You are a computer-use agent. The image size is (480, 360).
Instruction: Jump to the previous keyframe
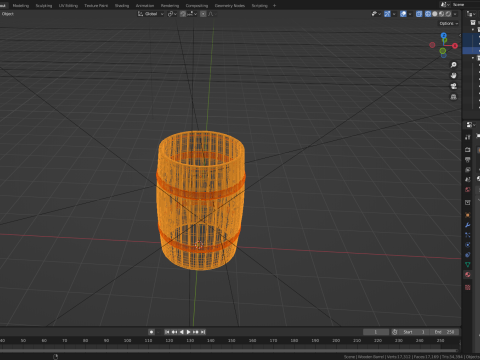pyautogui.click(x=174, y=332)
